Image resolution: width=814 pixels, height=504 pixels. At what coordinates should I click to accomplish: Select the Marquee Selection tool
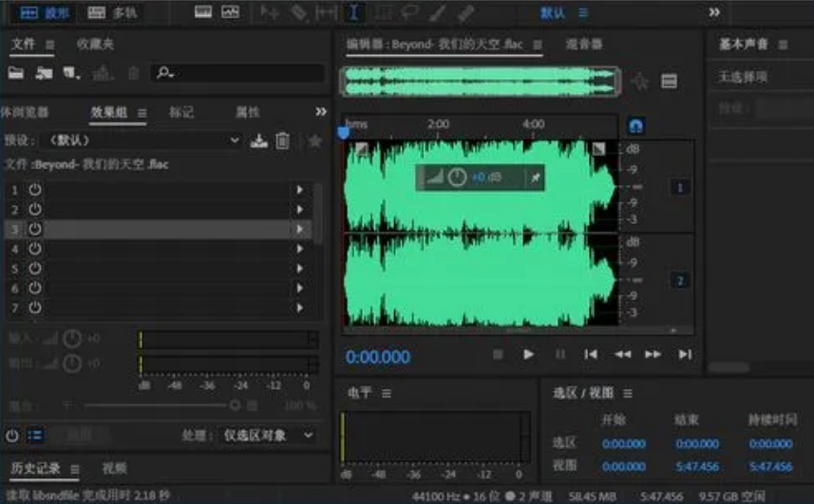coord(383,12)
